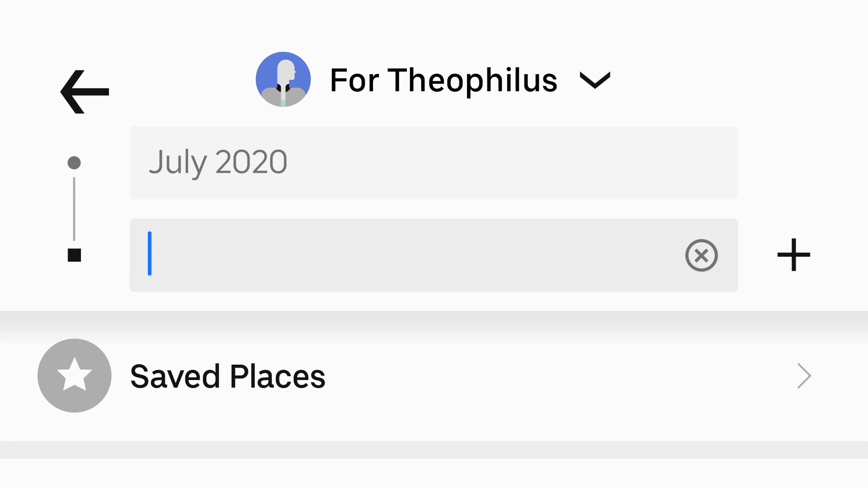Click the clear icon in destination field

701,255
